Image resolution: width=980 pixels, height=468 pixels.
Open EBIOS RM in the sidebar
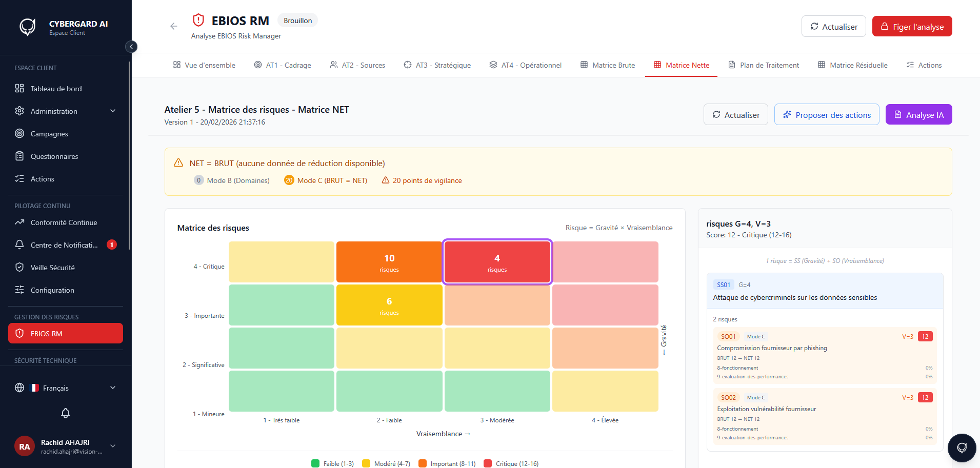tap(66, 333)
